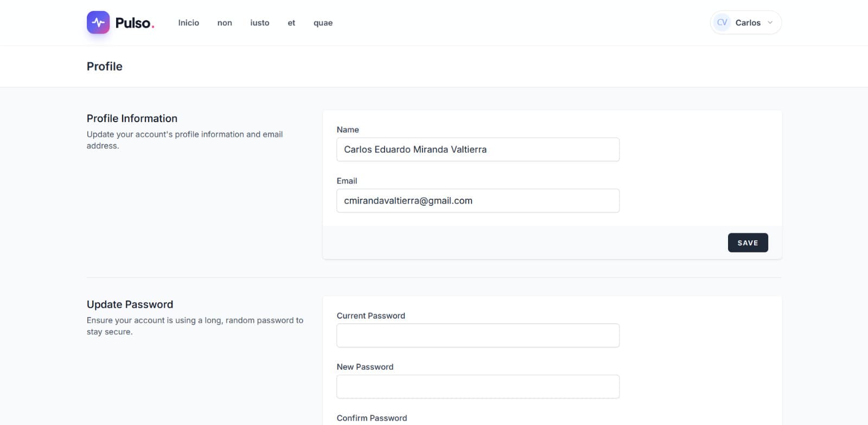
Task: Focus the Email input field
Action: 478,201
